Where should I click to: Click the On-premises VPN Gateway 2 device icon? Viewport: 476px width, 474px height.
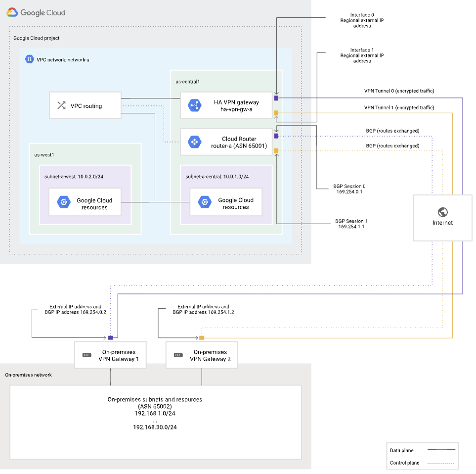(x=178, y=355)
